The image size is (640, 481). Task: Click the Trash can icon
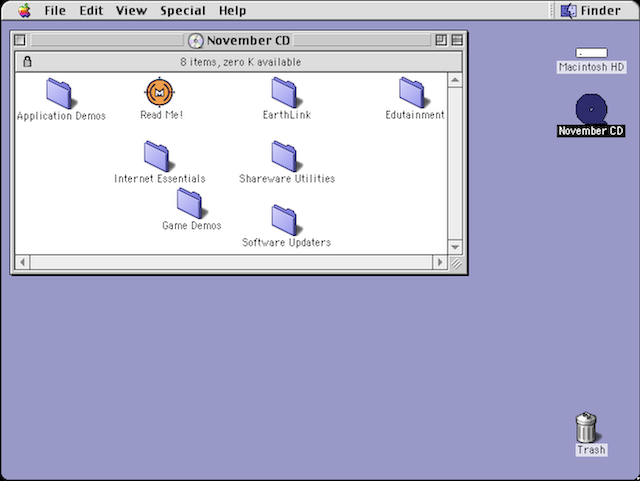coord(587,427)
